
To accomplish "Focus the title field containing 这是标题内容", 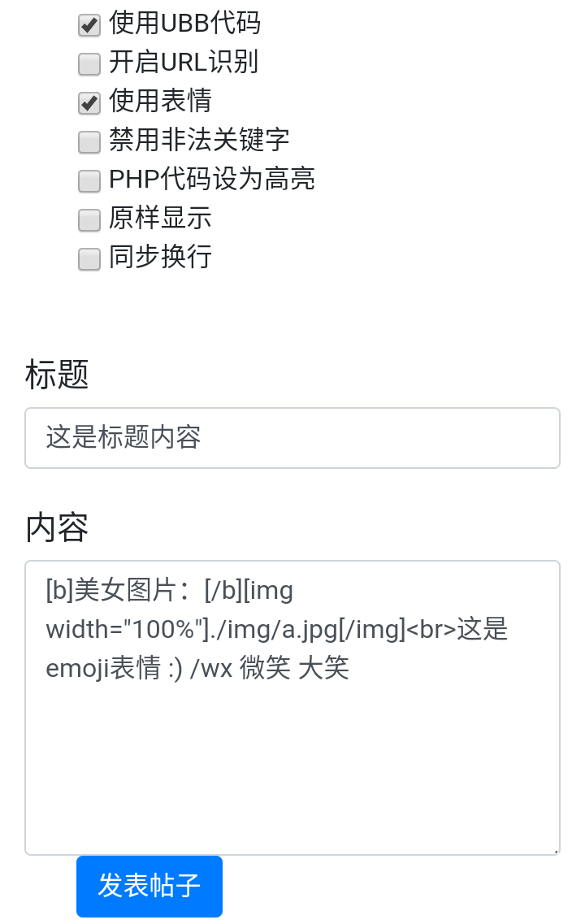I will (292, 438).
